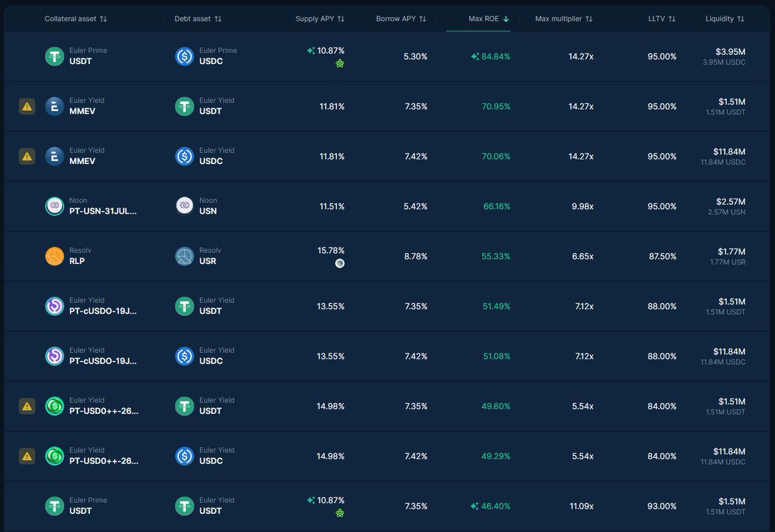
Task: Click PT-USD0++ icon in 49.60% ROE row
Action: point(55,406)
